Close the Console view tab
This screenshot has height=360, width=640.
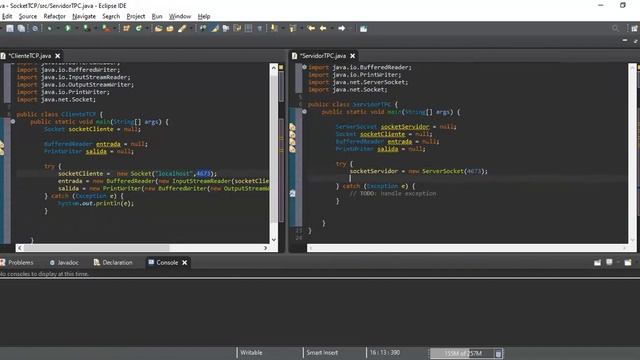click(x=184, y=262)
